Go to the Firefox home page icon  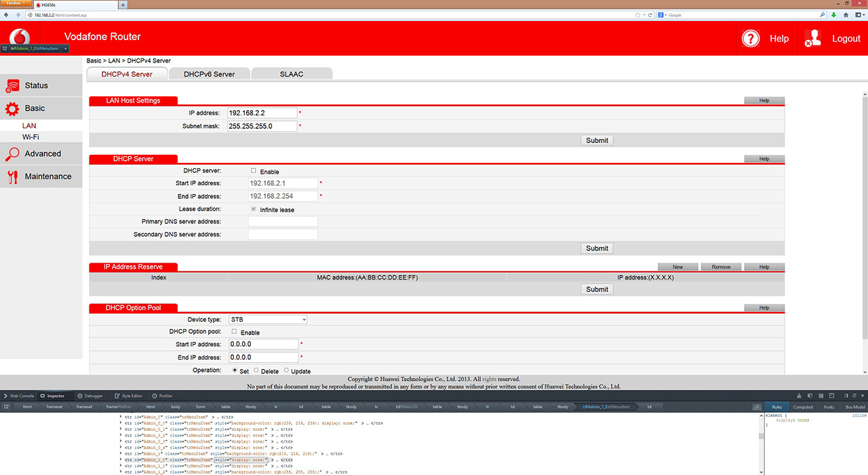tap(846, 14)
